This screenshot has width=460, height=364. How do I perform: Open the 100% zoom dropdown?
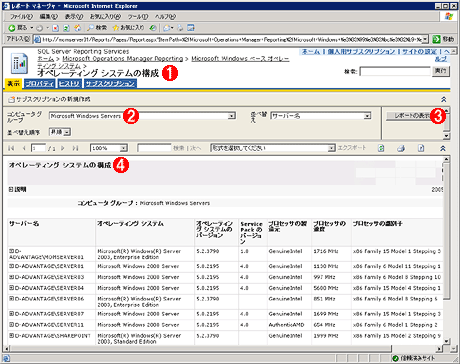123,148
